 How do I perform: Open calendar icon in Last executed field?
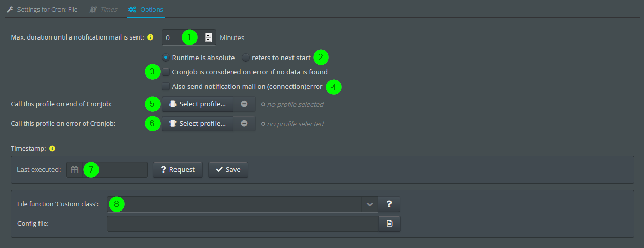(74, 170)
